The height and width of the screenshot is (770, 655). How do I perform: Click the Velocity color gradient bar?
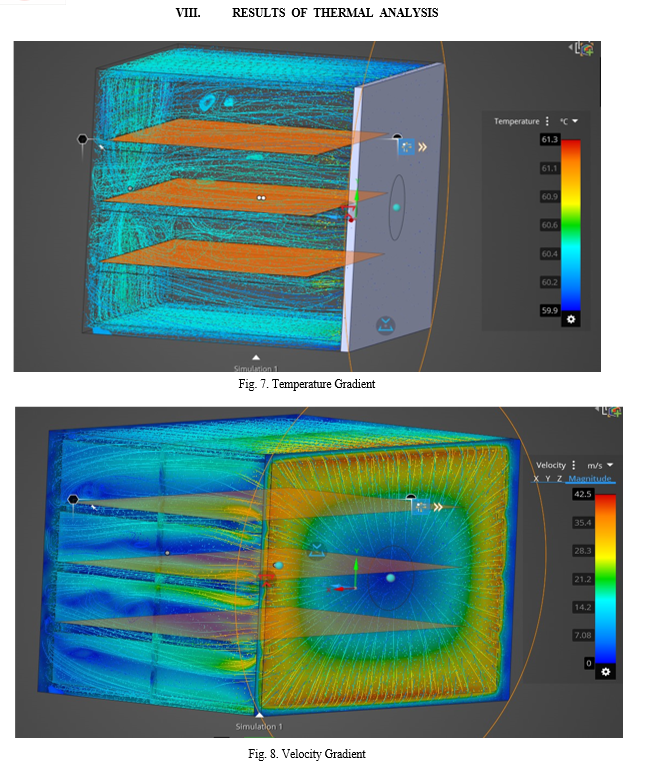[x=605, y=579]
